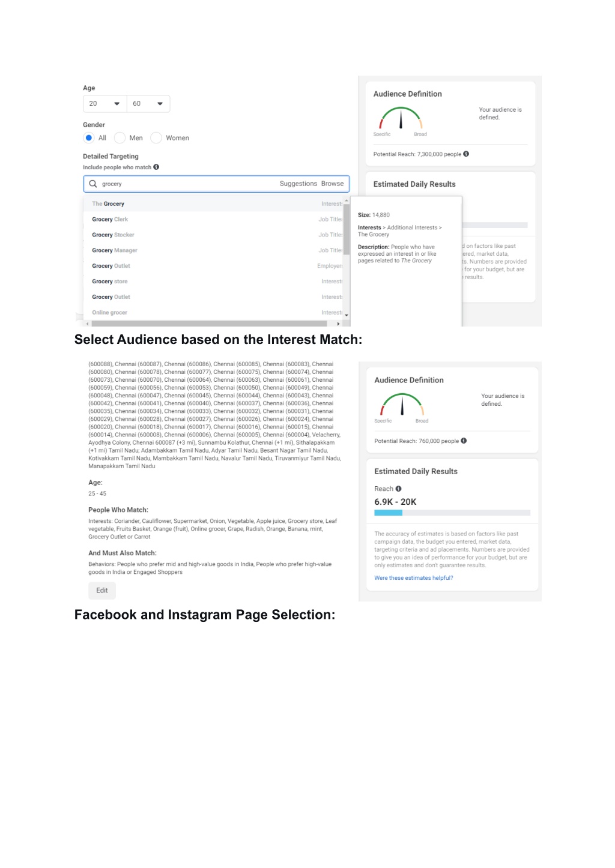Select the Grocery Outlet Employers suggestion
Image resolution: width=615 pixels, height=868 pixels.
tap(213, 267)
